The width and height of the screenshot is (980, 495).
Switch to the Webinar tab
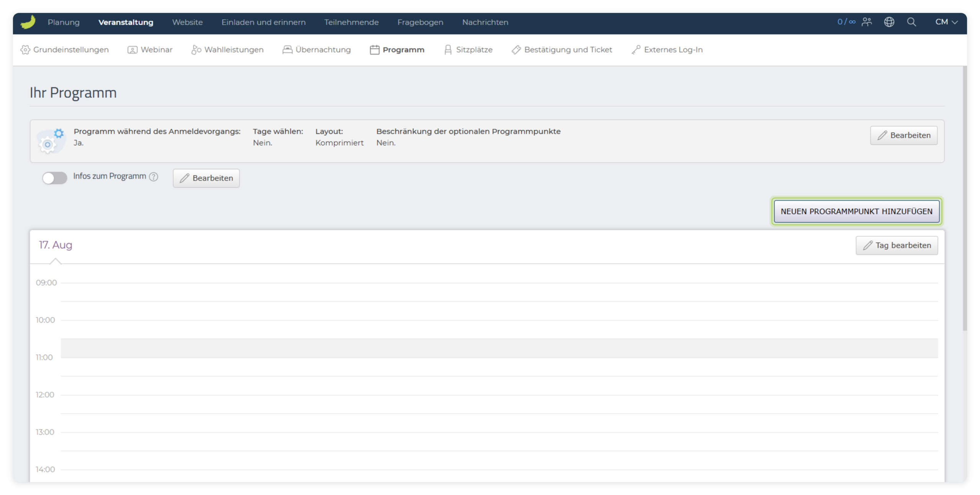pos(150,50)
